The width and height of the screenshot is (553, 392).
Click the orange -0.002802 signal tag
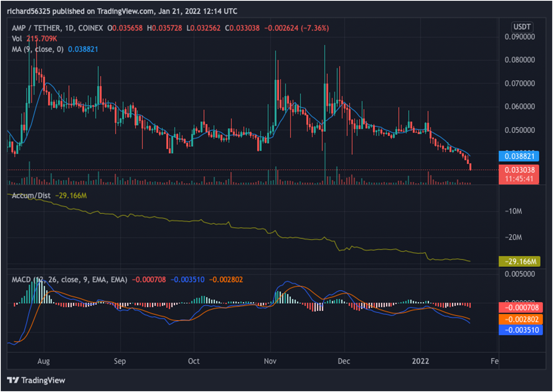point(521,319)
